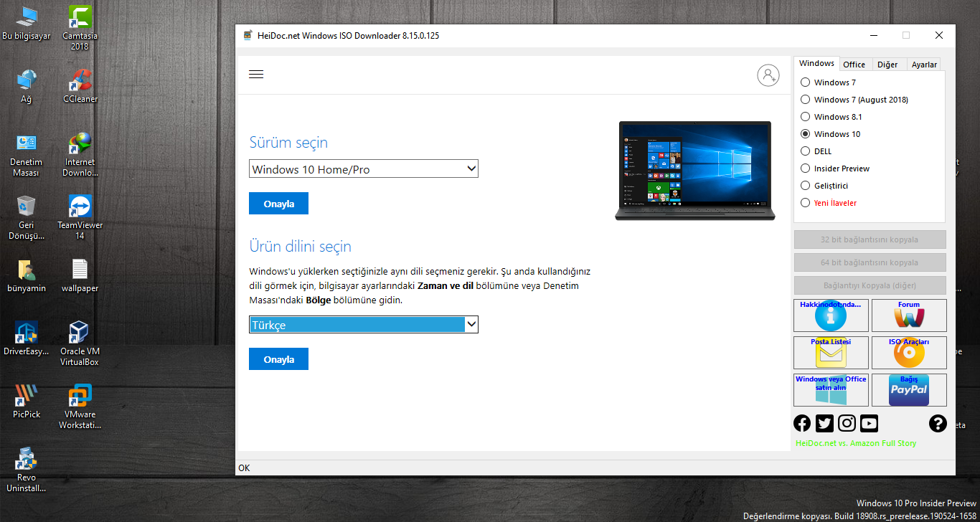The image size is (980, 522).
Task: Open Camtasia 2018 desktop icon
Action: click(x=80, y=28)
